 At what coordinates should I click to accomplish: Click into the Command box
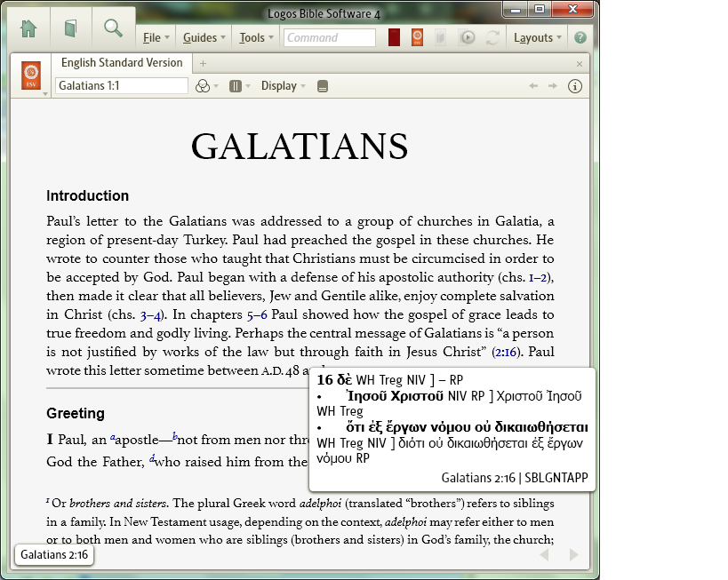[330, 37]
